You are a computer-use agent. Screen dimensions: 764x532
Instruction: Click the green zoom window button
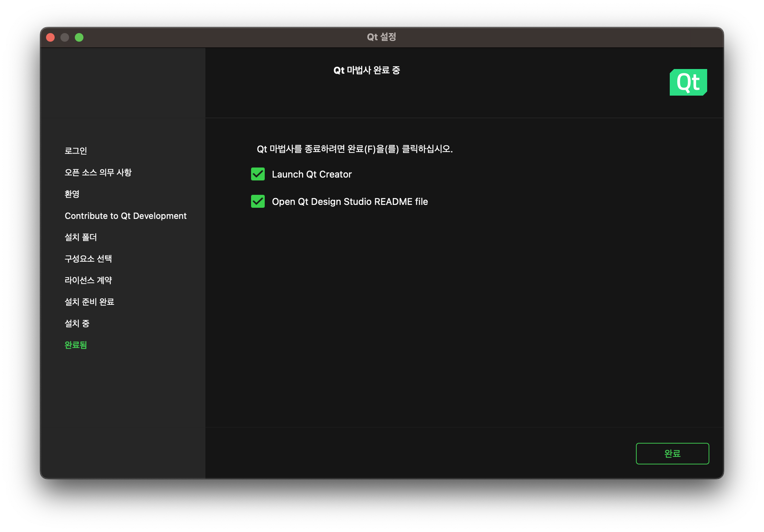point(79,37)
